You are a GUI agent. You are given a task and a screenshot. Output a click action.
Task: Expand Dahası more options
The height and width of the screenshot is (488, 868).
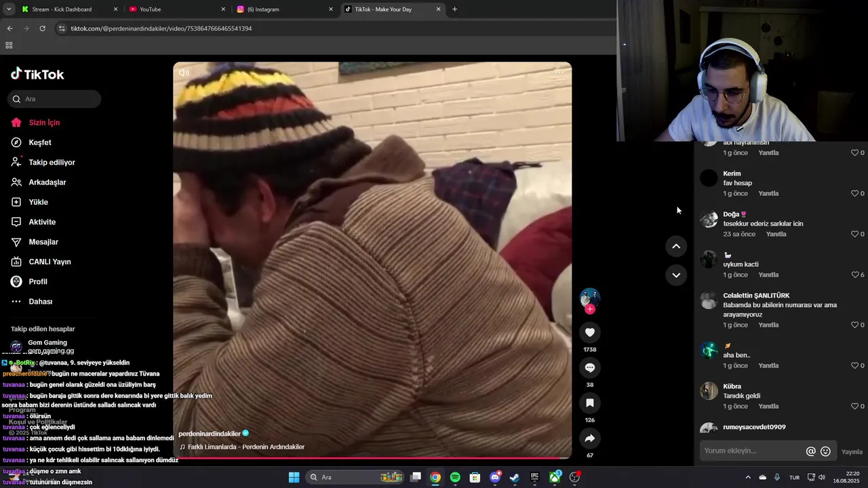pos(40,302)
